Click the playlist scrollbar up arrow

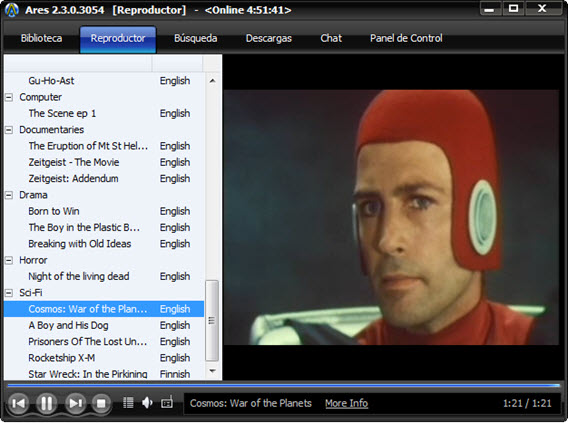213,81
